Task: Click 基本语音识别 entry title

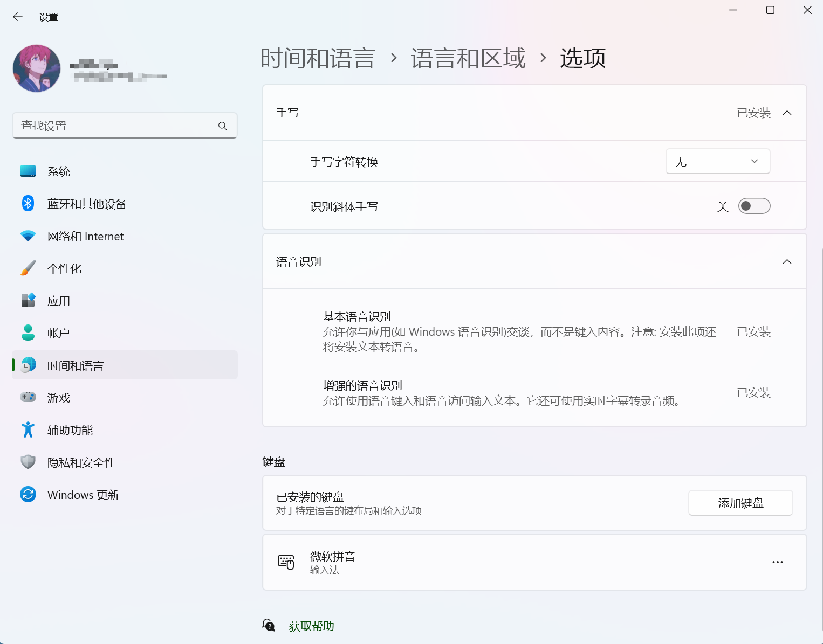Action: [x=357, y=317]
